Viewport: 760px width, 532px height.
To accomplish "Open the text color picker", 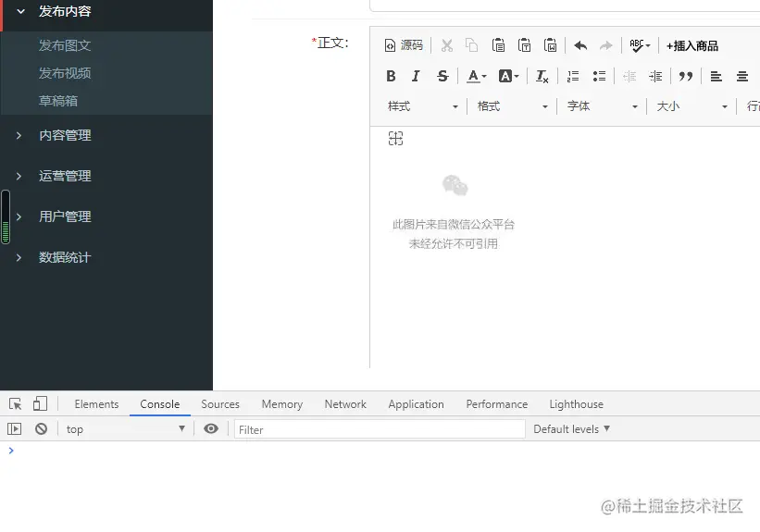I will [x=476, y=76].
